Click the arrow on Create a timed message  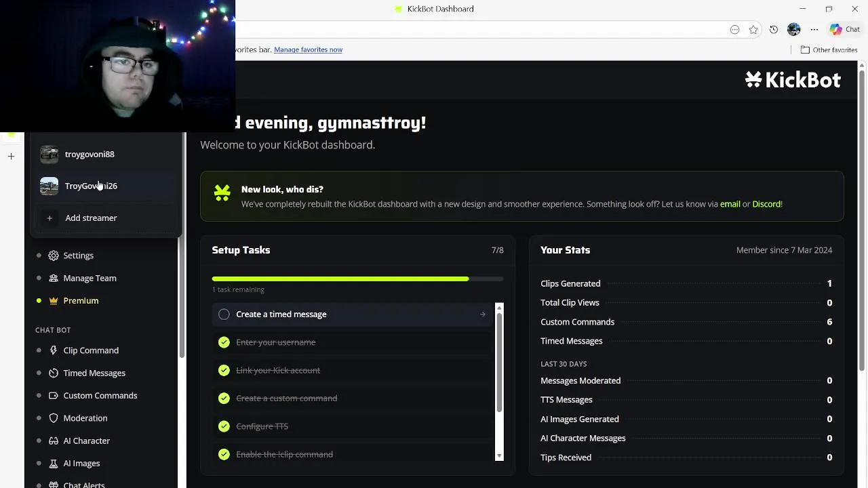click(x=483, y=314)
